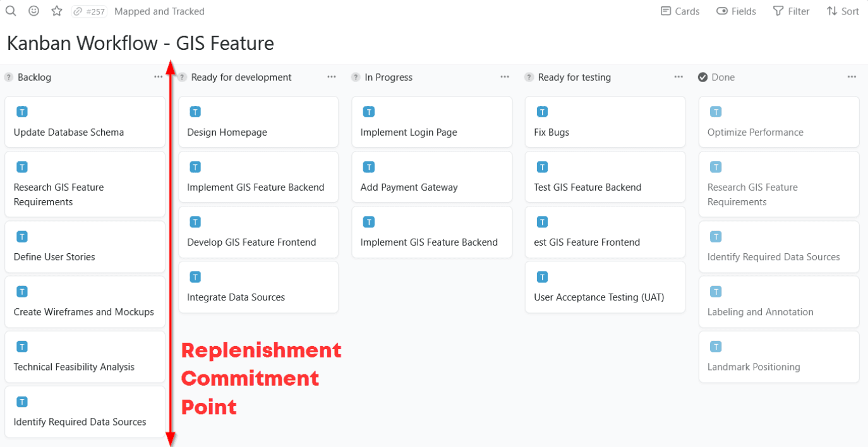The image size is (868, 447).
Task: Click the green checkmark icon on the Done column
Action: click(x=702, y=77)
